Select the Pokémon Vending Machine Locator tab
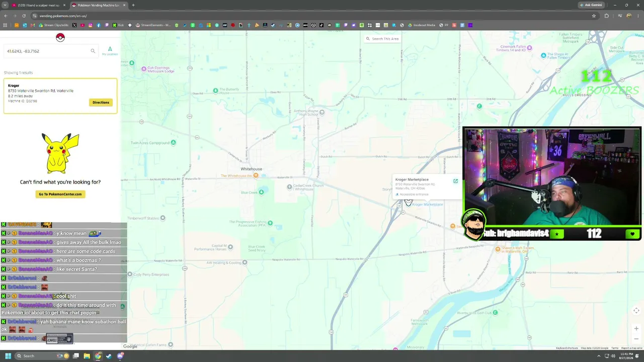644x362 pixels. [98, 5]
